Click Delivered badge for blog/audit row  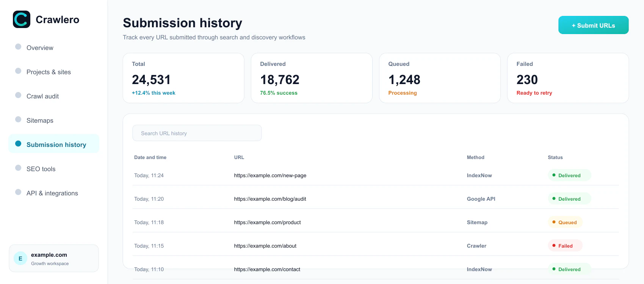click(569, 199)
